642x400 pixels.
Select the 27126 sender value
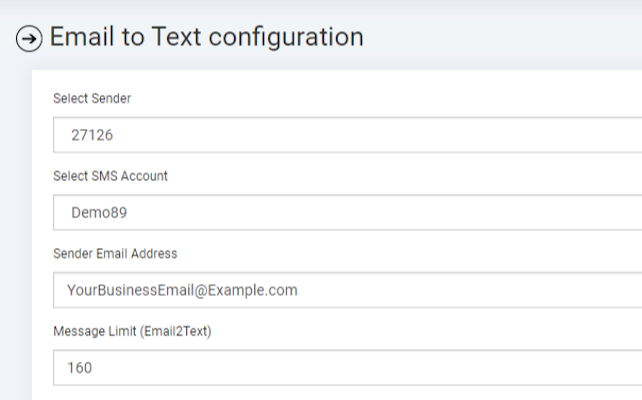tap(92, 135)
